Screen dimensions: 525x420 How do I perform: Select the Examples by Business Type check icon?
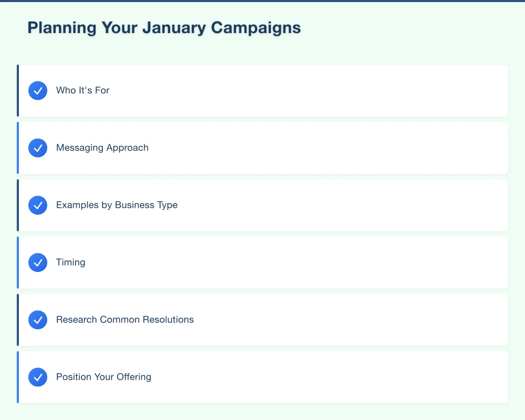click(37, 205)
